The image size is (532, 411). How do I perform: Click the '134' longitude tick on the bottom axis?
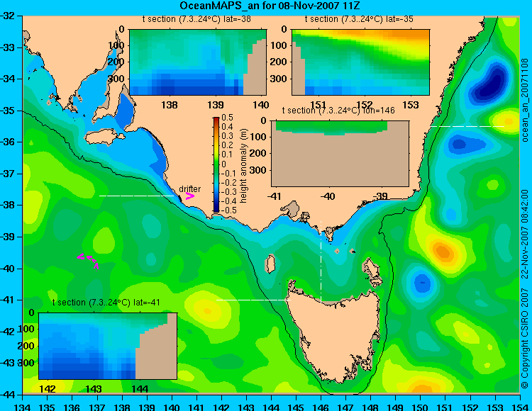(x=23, y=407)
